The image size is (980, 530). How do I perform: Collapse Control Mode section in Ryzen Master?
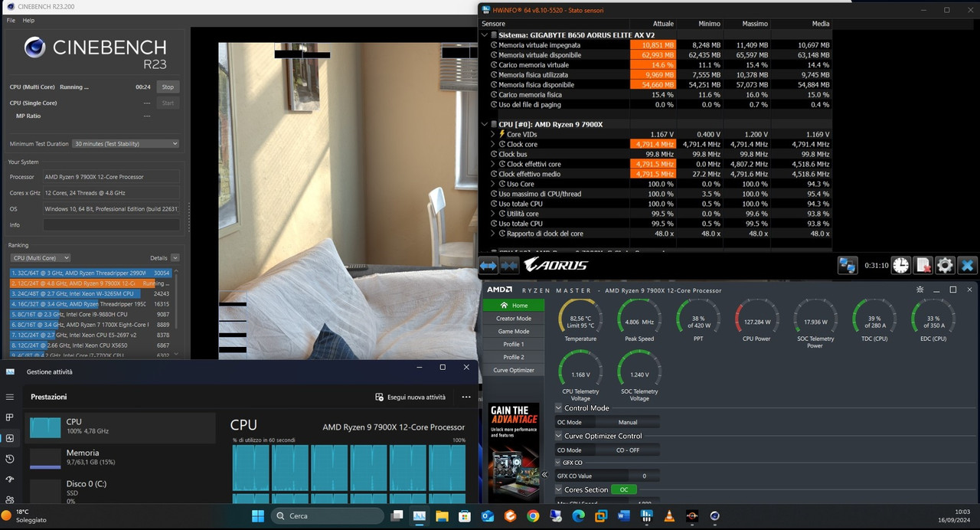pos(559,408)
